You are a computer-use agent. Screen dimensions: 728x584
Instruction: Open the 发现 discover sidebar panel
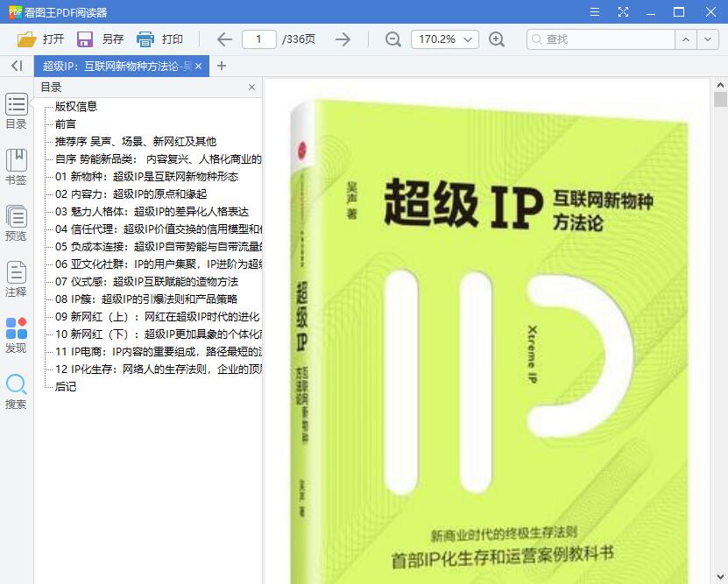(17, 335)
